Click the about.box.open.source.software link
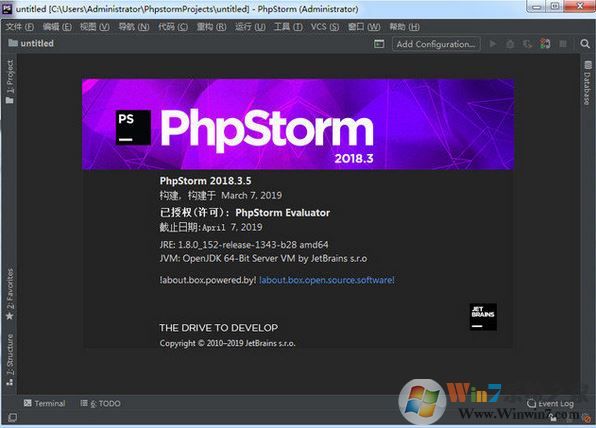The image size is (596, 428). pos(327,280)
